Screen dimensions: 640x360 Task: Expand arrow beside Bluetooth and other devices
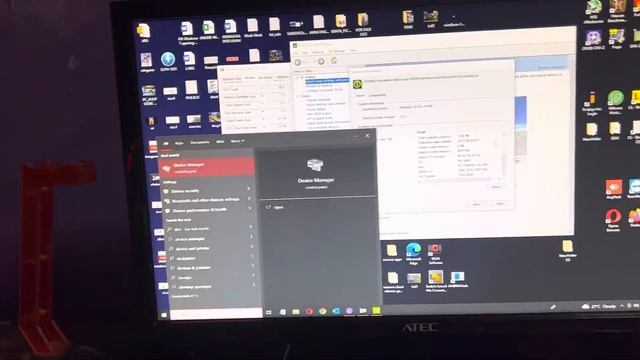pyautogui.click(x=249, y=198)
